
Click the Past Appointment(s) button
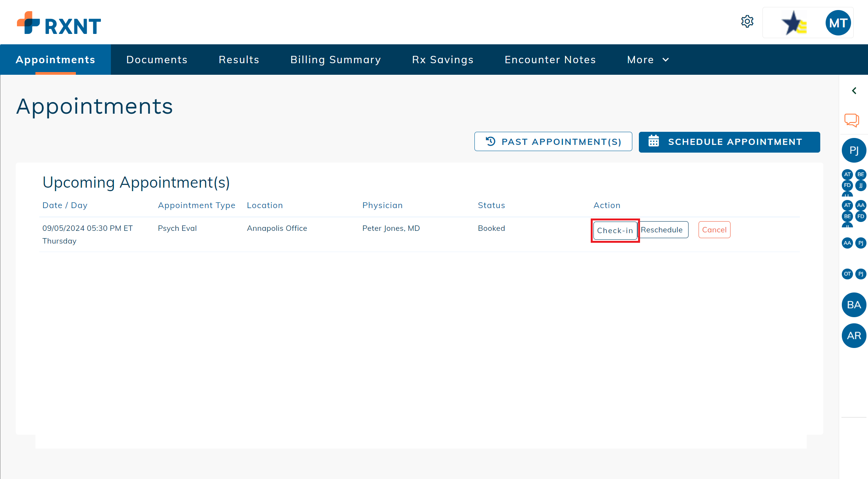[x=553, y=142]
